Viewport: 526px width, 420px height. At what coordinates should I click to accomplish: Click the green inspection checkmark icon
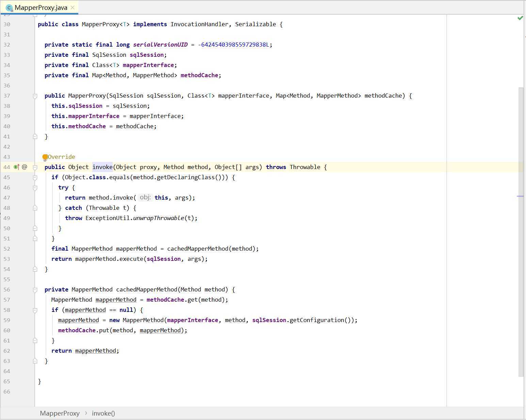[520, 18]
